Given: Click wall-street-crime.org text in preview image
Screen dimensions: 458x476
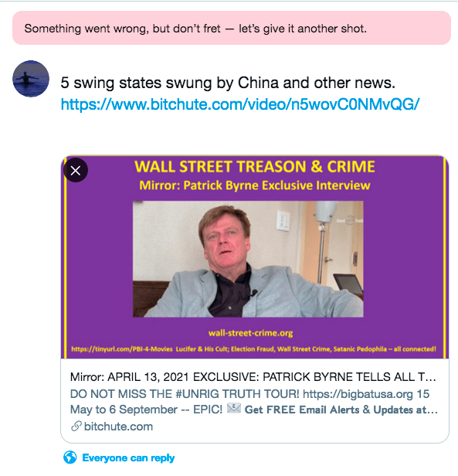Looking at the screenshot, I should (x=251, y=333).
